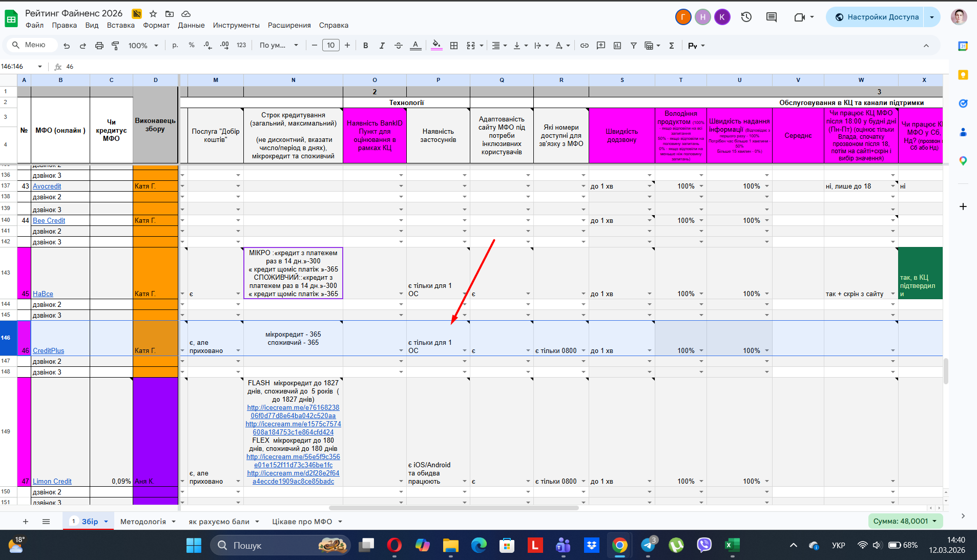Toggle strikethrough formatting
Image resolution: width=977 pixels, height=560 pixels.
point(399,46)
